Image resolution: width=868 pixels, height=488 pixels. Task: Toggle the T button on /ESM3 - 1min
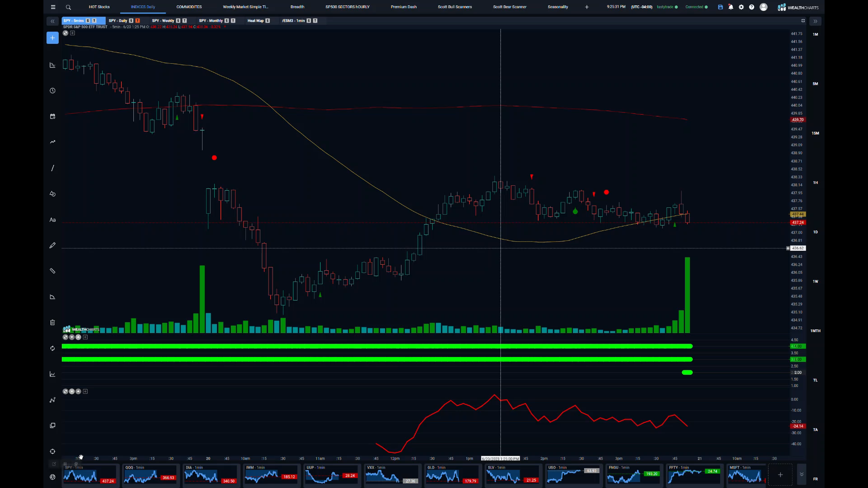pyautogui.click(x=315, y=21)
